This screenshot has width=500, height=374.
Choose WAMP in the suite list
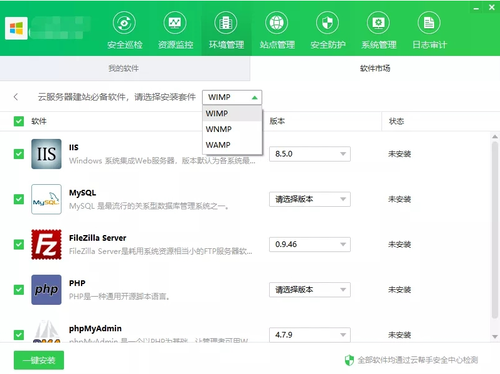(x=232, y=145)
